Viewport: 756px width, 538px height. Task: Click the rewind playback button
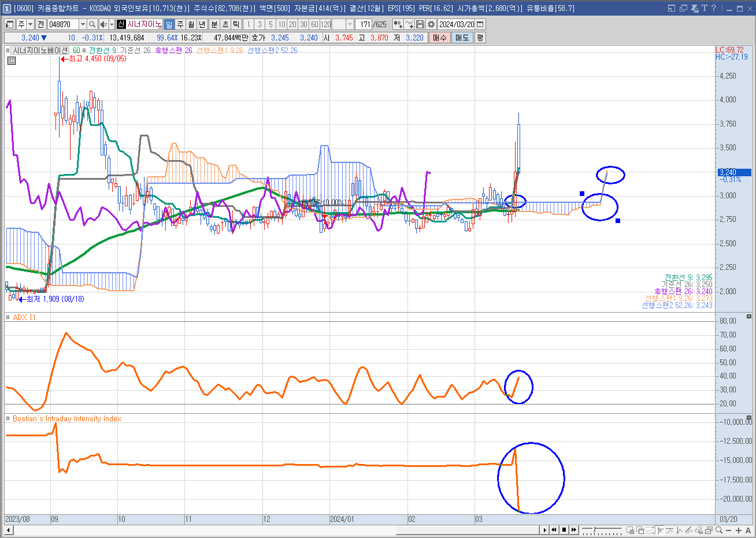554,530
